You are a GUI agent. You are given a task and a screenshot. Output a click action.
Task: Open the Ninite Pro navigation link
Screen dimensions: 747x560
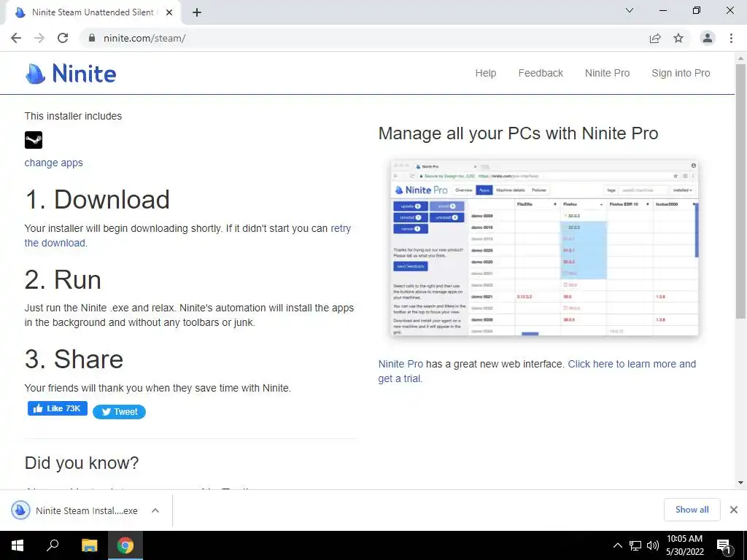607,73
